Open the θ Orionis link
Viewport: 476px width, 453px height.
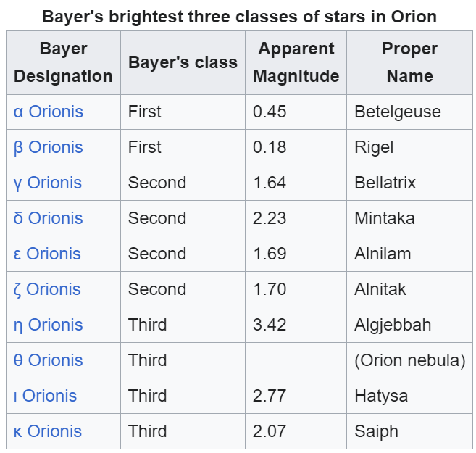[49, 360]
